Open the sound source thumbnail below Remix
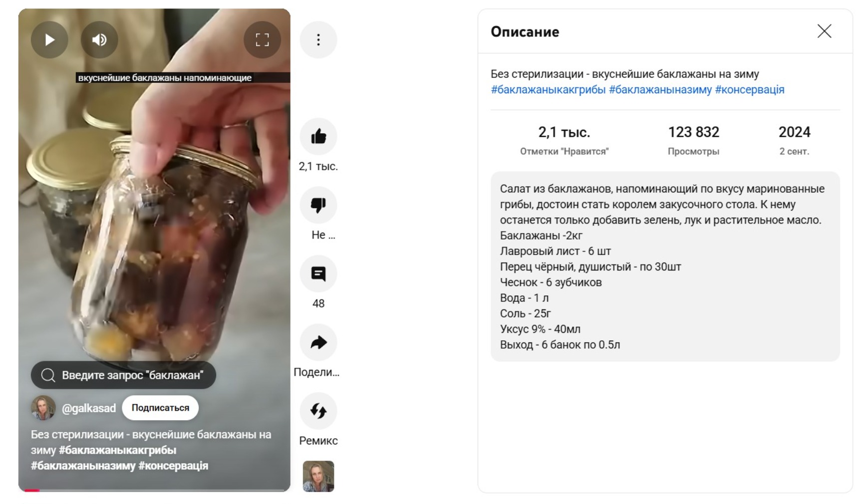Viewport: 861px width, 504px height. point(318,476)
